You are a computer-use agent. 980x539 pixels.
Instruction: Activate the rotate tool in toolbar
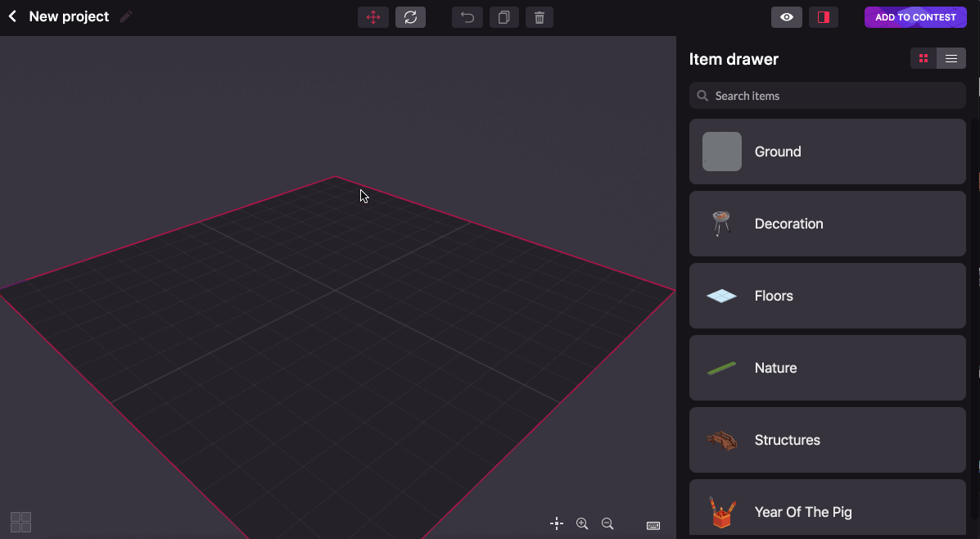[x=411, y=17]
